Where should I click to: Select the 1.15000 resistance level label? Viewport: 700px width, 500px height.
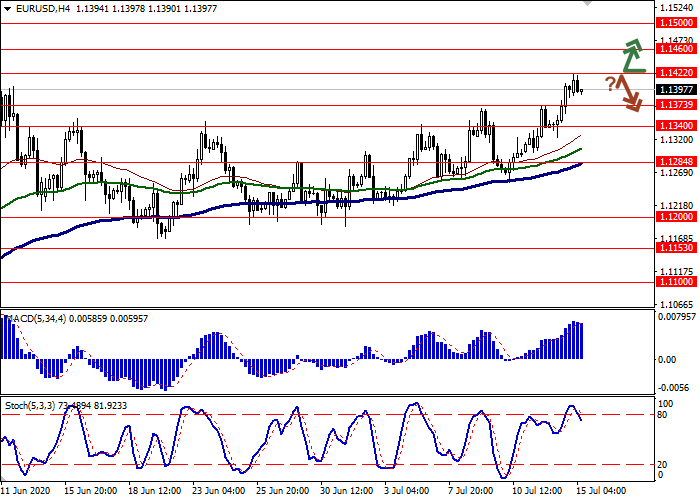coord(676,22)
